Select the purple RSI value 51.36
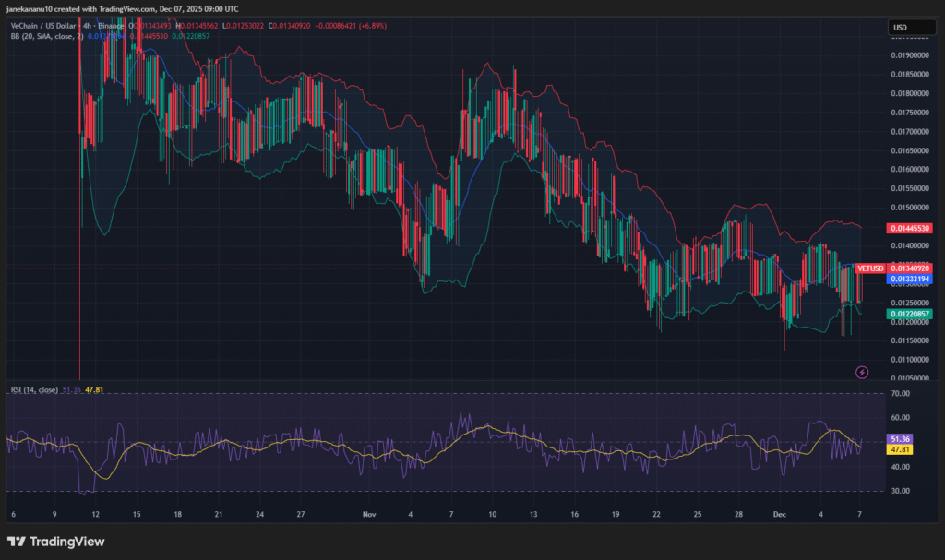Screen dimensions: 945x560 click(72, 389)
